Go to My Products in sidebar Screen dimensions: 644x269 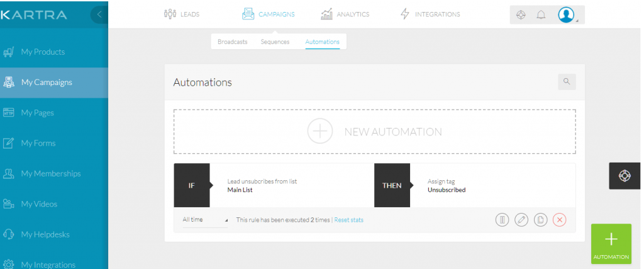coord(43,52)
